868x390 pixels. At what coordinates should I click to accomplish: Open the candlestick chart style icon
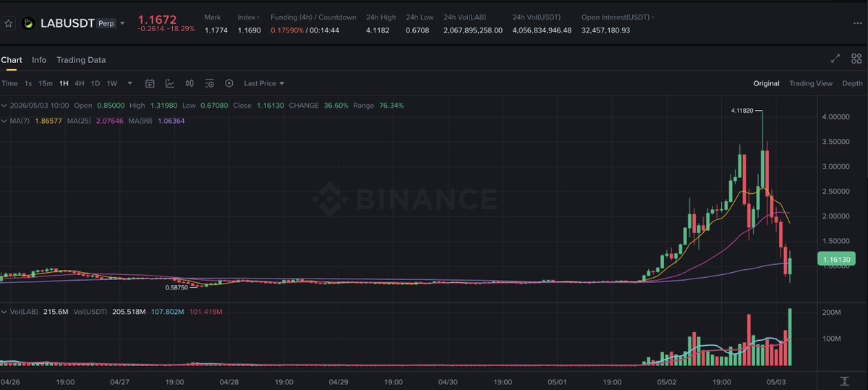coord(190,83)
